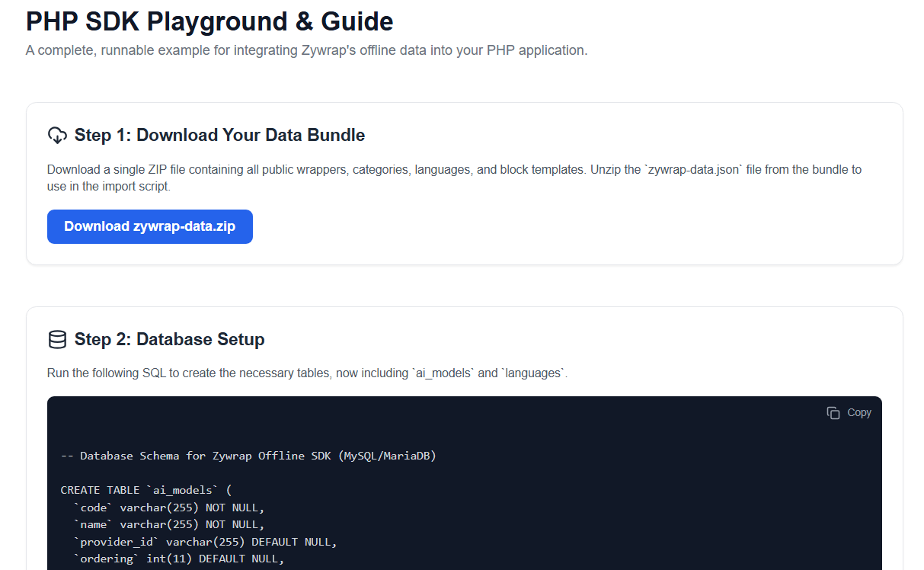Click the Step 2: Database Setup heading

click(x=169, y=340)
